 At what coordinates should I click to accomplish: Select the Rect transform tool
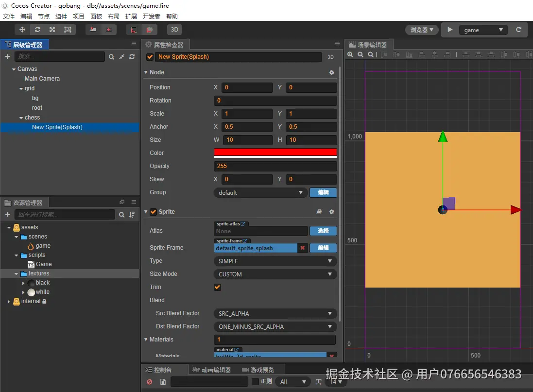pyautogui.click(x=68, y=30)
